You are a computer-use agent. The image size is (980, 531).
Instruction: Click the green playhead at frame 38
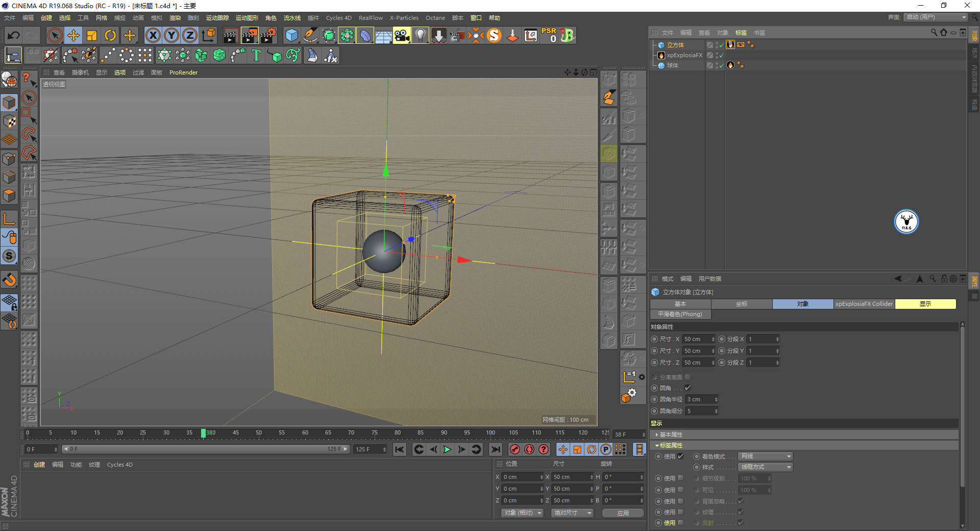click(203, 433)
